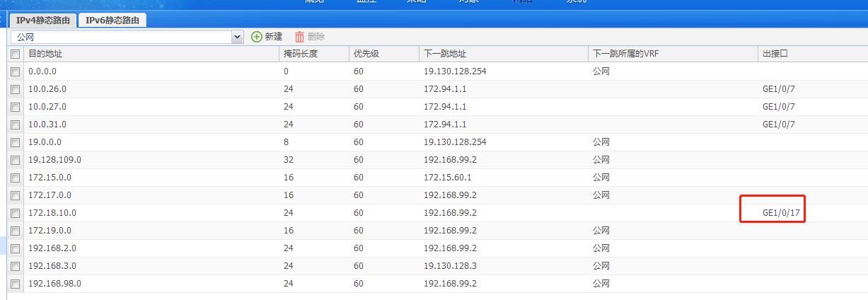Click the 删除 trash button
Viewport: 868px width, 300px height.
point(309,36)
